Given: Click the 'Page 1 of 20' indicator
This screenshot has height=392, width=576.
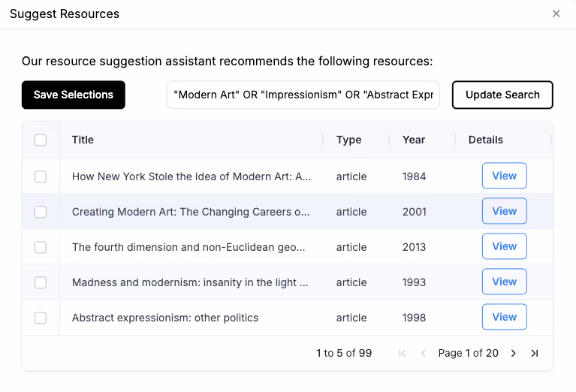Looking at the screenshot, I should 468,354.
